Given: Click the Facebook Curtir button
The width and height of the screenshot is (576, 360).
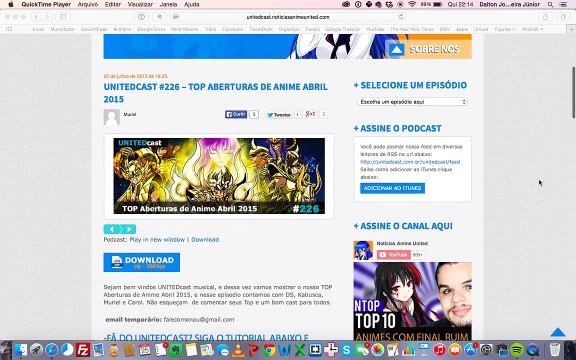Looking at the screenshot, I should (236, 114).
